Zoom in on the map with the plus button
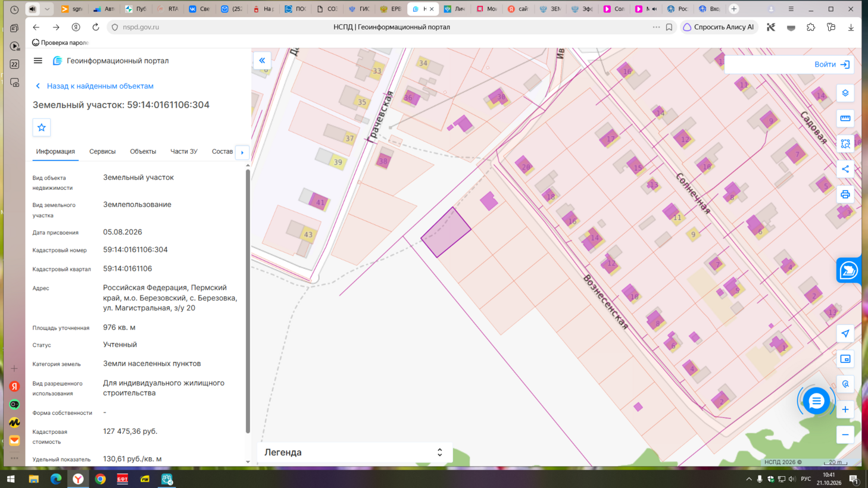This screenshot has height=488, width=868. pos(845,409)
